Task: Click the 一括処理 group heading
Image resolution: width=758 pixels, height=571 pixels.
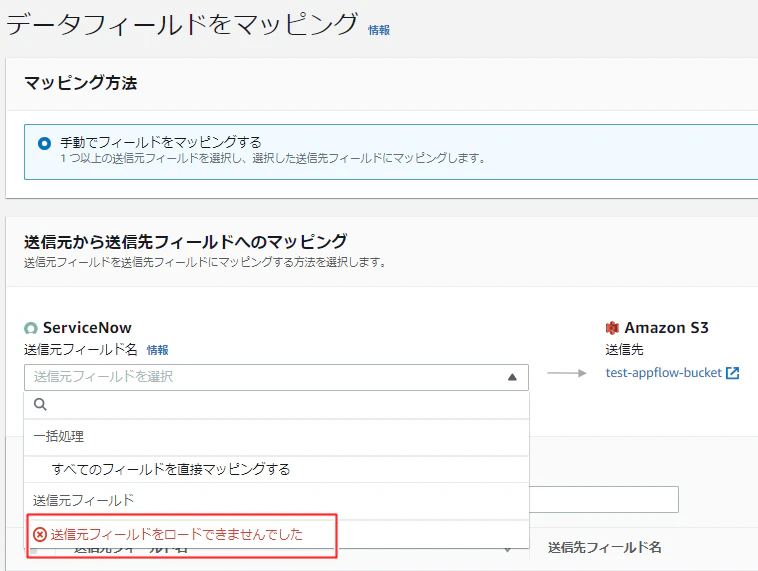Action: pos(58,436)
